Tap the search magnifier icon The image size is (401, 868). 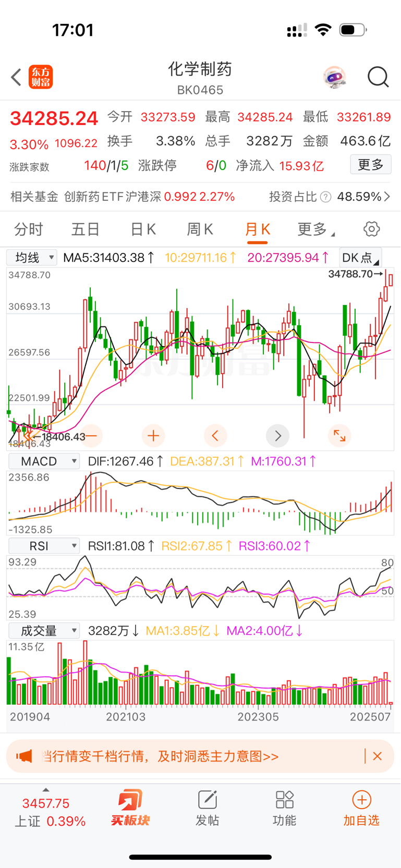(378, 77)
